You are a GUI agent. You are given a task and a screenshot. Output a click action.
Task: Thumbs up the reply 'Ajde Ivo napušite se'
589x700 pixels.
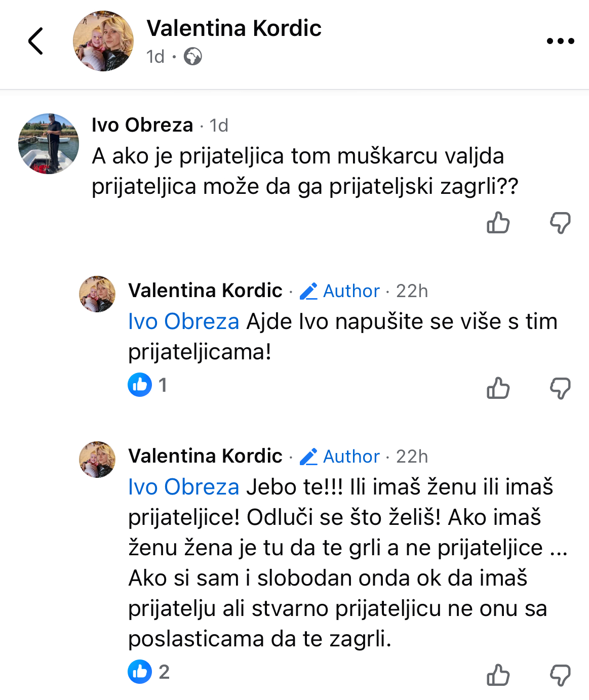coord(498,388)
